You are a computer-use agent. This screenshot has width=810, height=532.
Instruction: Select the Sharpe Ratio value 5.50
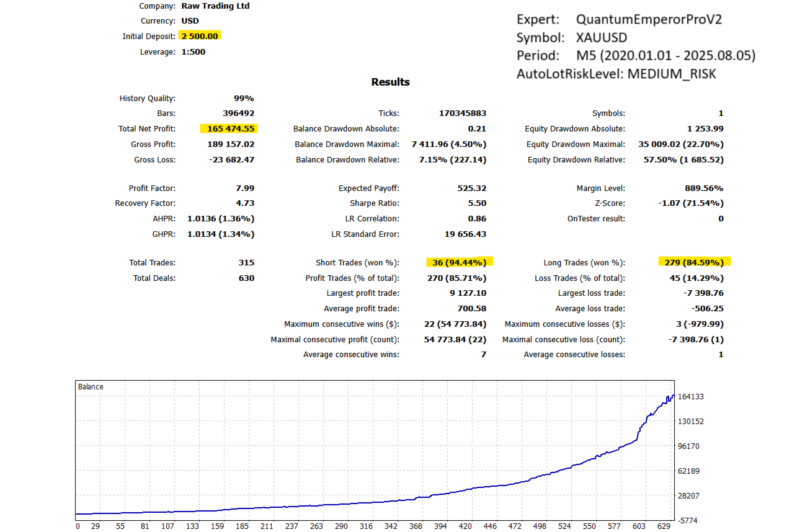tap(476, 203)
